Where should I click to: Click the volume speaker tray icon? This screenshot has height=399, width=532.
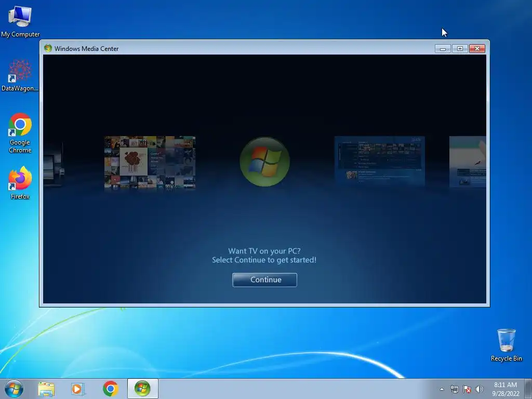[480, 389]
